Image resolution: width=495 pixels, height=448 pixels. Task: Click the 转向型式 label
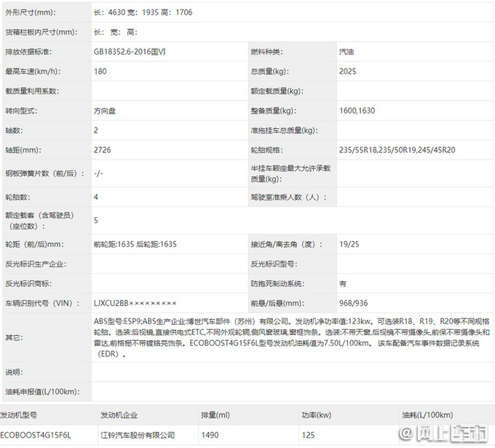(x=21, y=111)
